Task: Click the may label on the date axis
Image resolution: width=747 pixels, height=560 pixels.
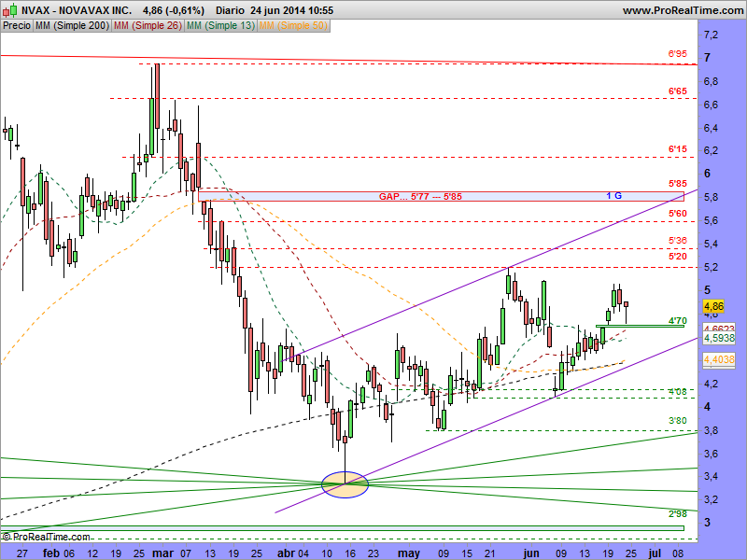Action: (409, 553)
